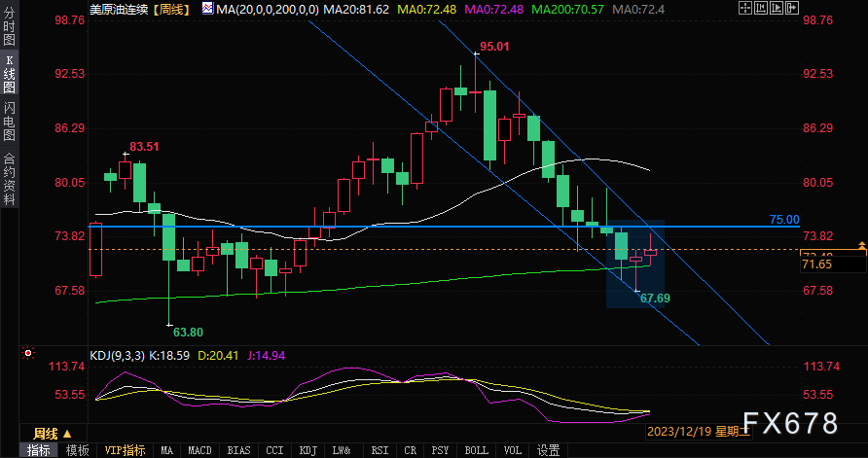The image size is (868, 458).
Task: Expand the 周线 period selector triangle
Action: (67, 434)
